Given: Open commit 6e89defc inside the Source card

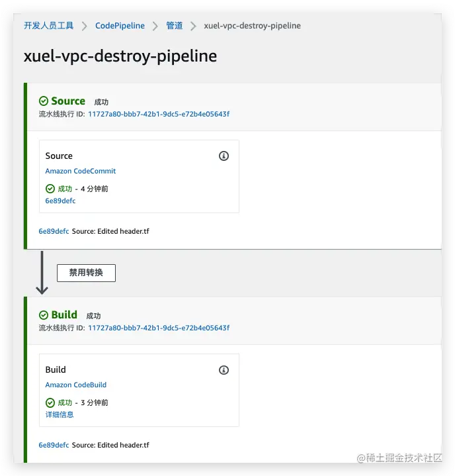Looking at the screenshot, I should click(x=60, y=201).
